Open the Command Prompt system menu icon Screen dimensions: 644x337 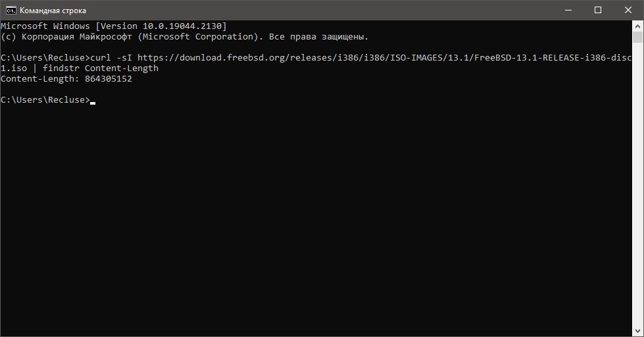11,10
